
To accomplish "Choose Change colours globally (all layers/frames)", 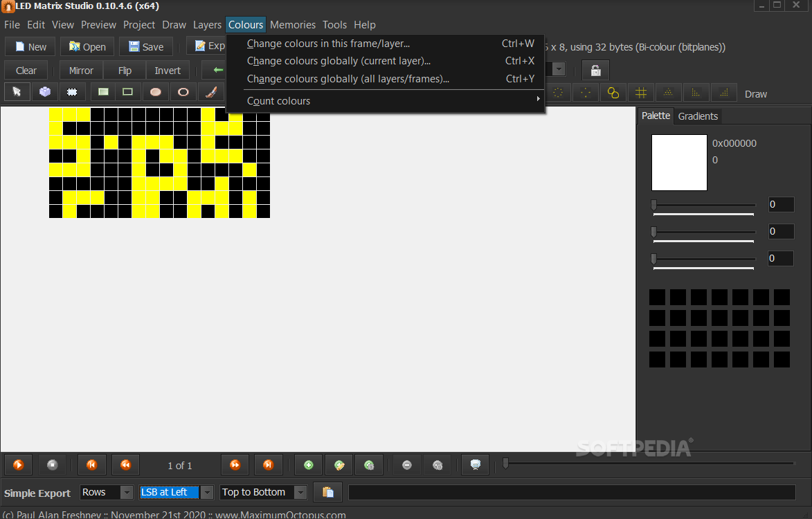I will click(386, 79).
